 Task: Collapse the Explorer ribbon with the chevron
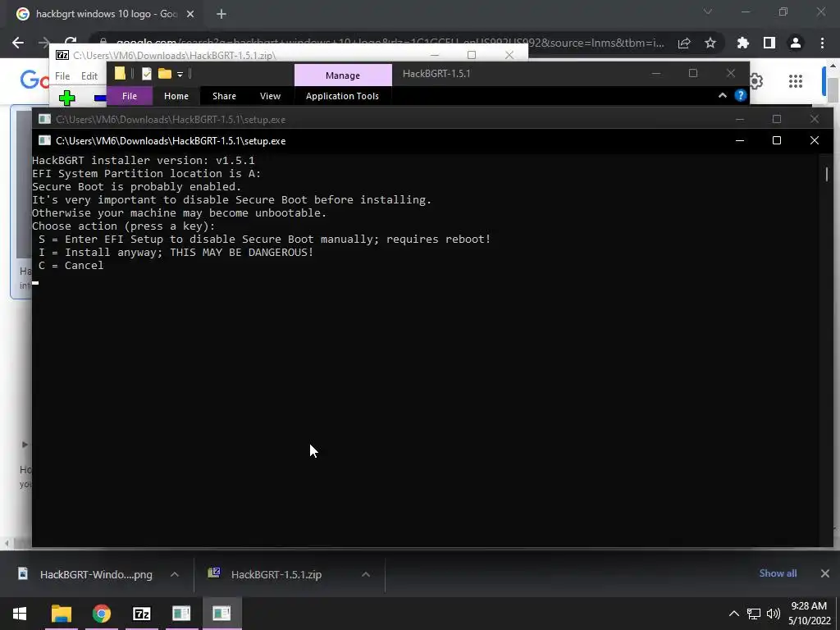pyautogui.click(x=722, y=95)
